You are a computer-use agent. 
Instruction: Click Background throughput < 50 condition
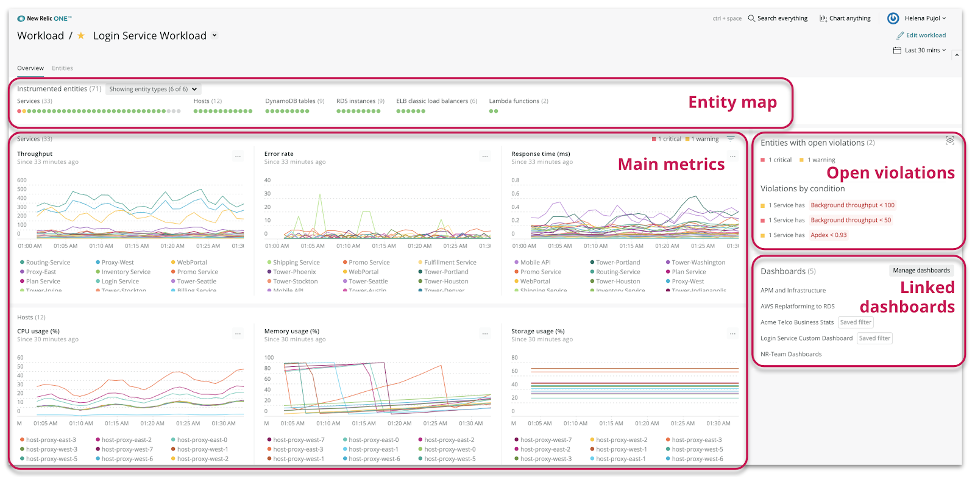851,220
